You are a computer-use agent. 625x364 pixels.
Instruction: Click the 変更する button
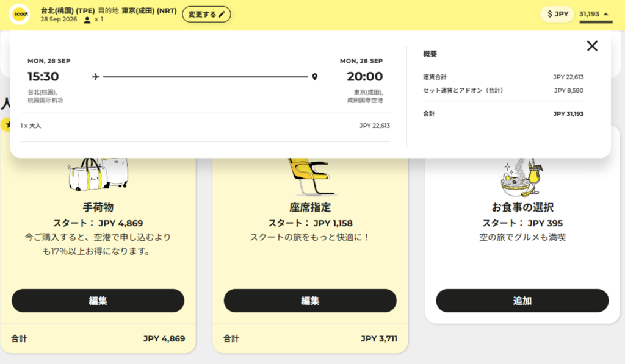click(206, 14)
